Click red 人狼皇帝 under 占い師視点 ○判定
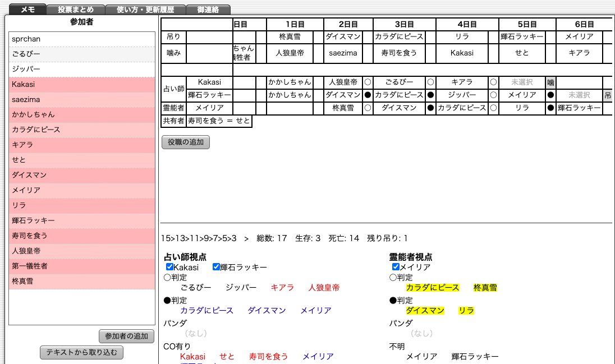The image size is (615, 364). click(x=324, y=288)
